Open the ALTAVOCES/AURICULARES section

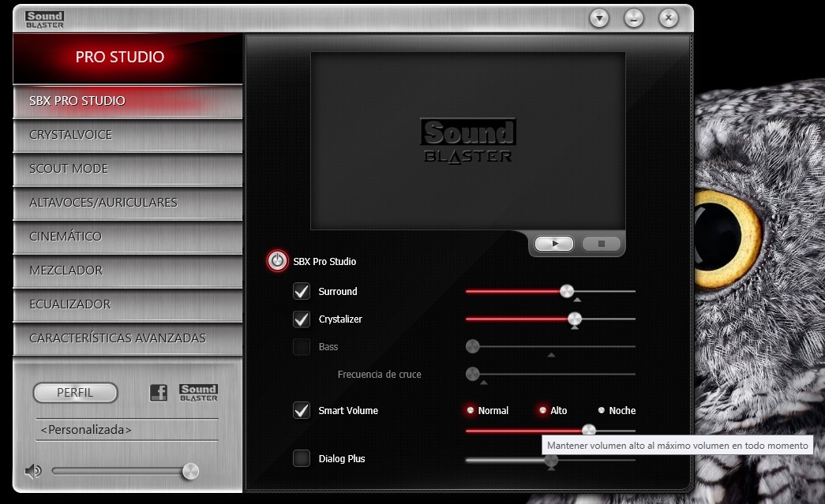(x=128, y=203)
